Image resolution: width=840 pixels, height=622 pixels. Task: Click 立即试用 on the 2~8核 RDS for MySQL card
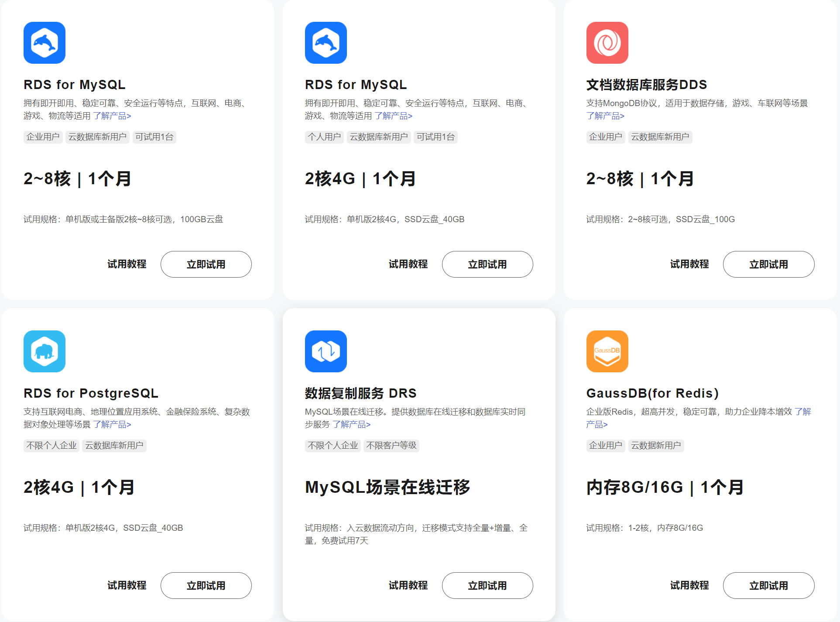point(206,264)
